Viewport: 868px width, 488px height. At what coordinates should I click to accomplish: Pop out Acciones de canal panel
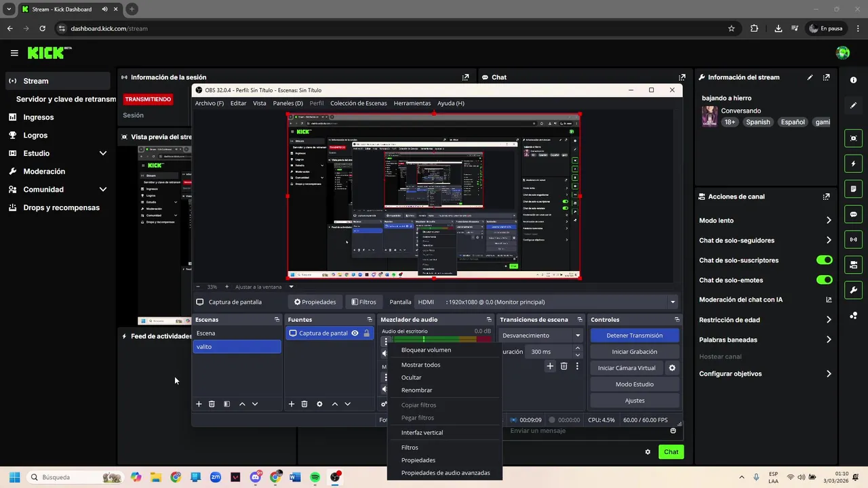826,197
